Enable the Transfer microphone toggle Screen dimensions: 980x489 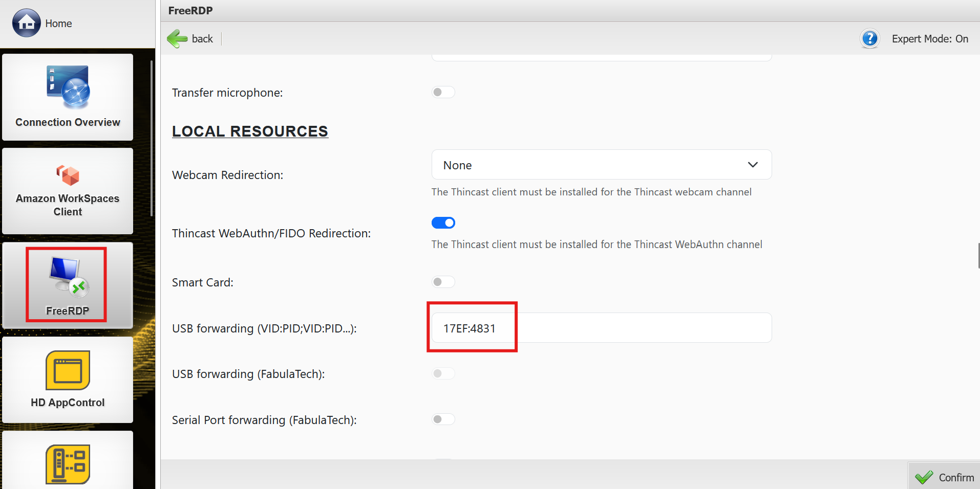[443, 92]
